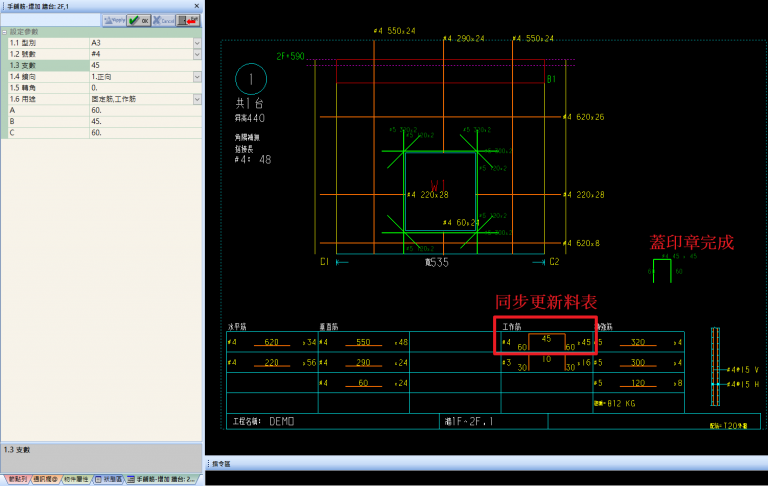Switch to the 手鋼筋-增加 牆台 bottom tab
The width and height of the screenshot is (768, 486).
click(x=162, y=479)
